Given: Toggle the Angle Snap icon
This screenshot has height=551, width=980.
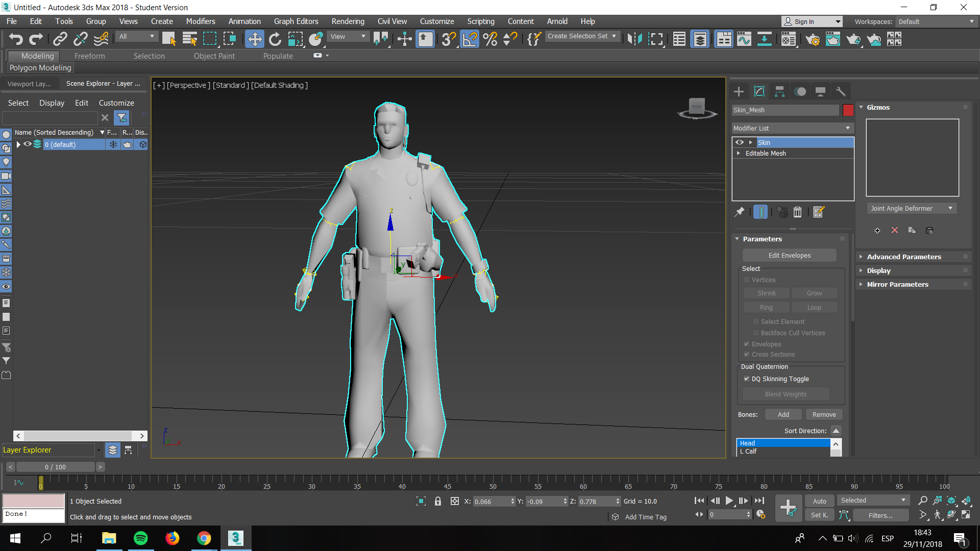Looking at the screenshot, I should pos(470,39).
